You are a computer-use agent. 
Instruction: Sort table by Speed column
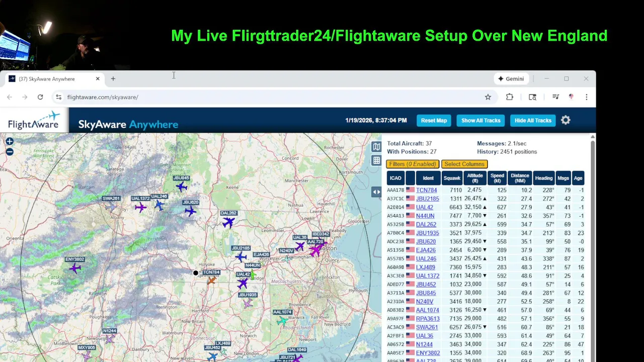click(x=497, y=178)
